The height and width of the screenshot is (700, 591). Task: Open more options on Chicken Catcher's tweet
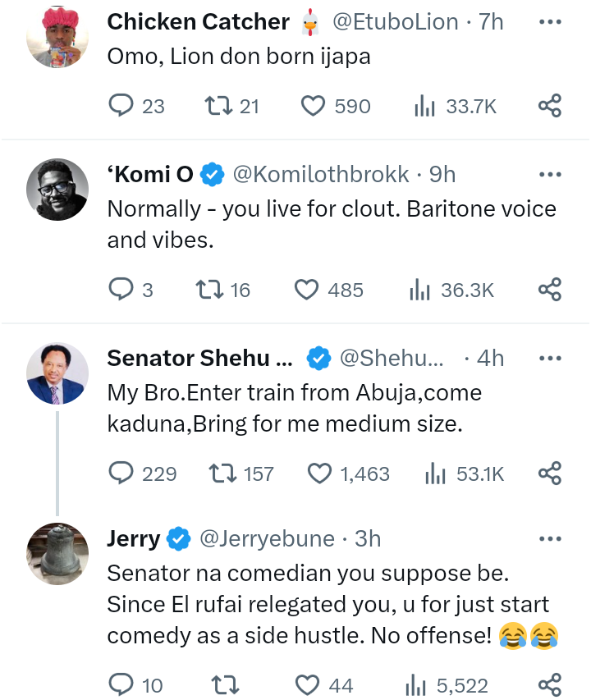(549, 22)
